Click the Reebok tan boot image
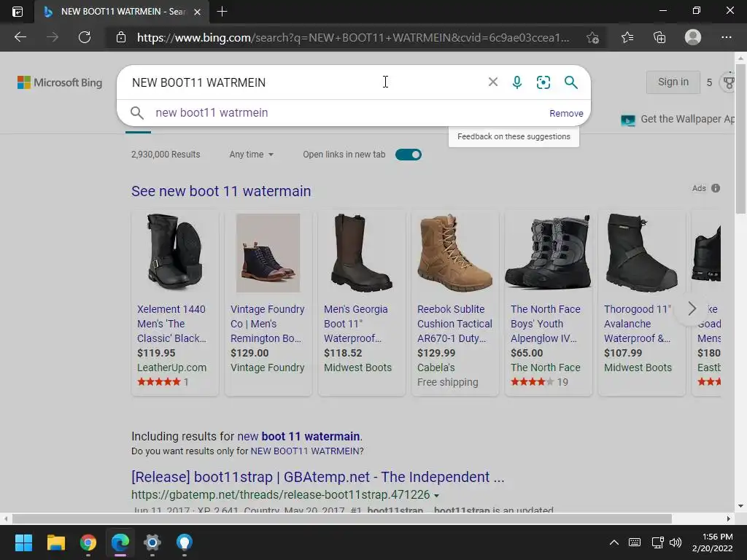This screenshot has height=560, width=747. point(454,253)
